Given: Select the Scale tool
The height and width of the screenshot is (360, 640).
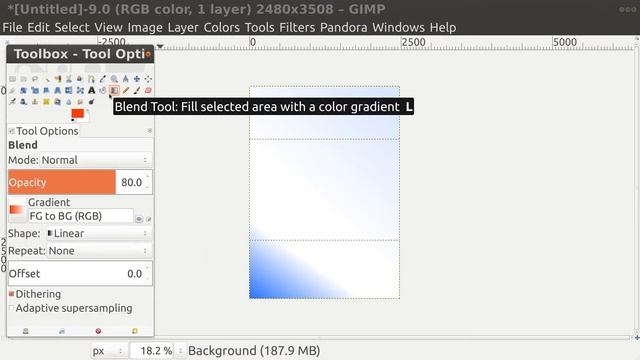Looking at the screenshot, I should point(35,90).
